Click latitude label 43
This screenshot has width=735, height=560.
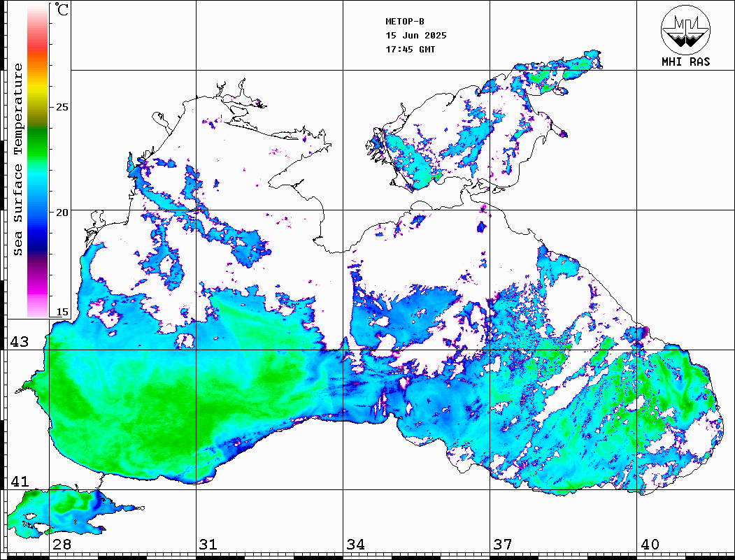tap(20, 342)
